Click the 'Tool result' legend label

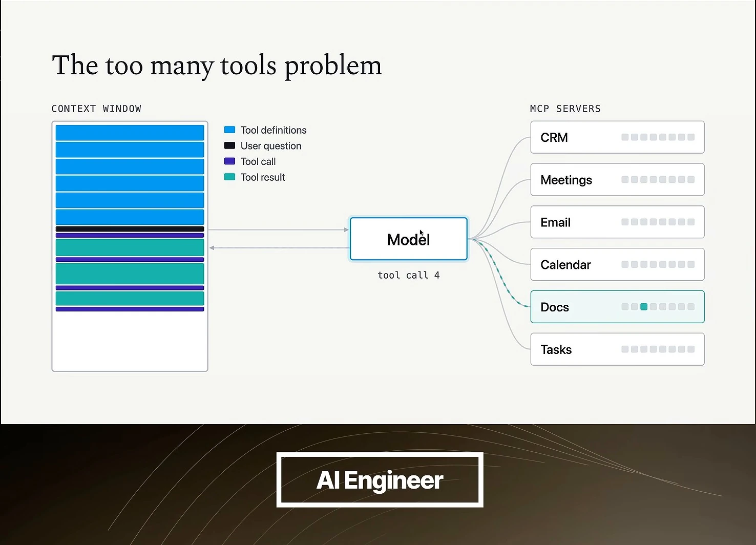(x=263, y=177)
